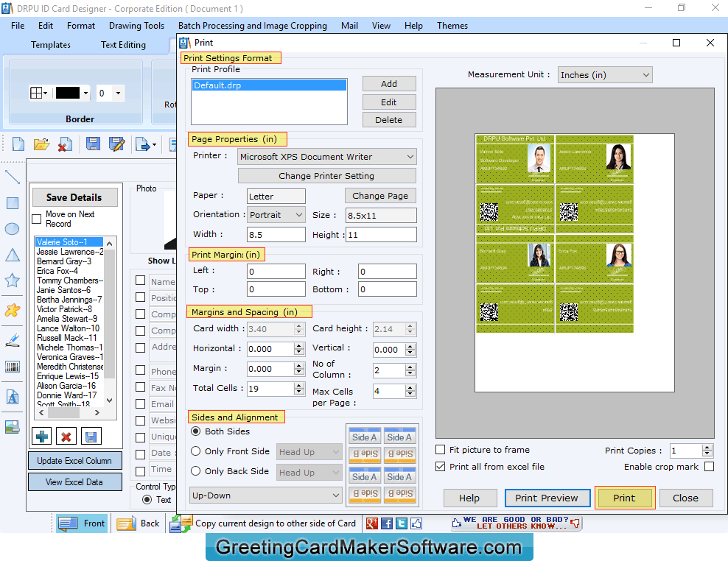Image resolution: width=728 pixels, height=561 pixels.
Task: Click the green plus Add record icon
Action: tap(42, 436)
